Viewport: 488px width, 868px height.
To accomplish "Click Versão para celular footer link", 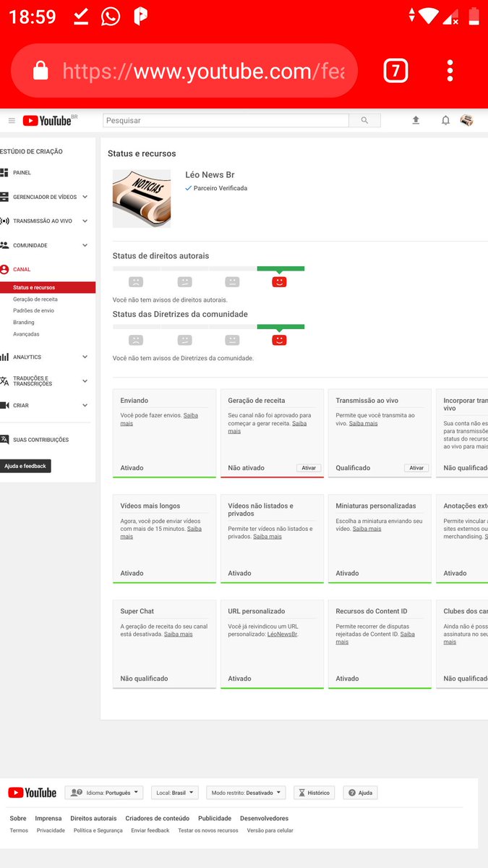I will 270,830.
